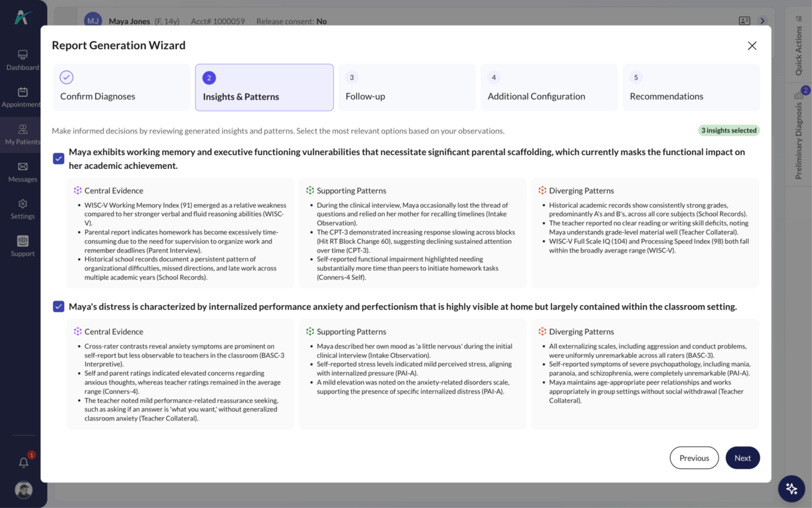Image resolution: width=812 pixels, height=508 pixels.
Task: Click the working memory insight headline
Action: 407,158
